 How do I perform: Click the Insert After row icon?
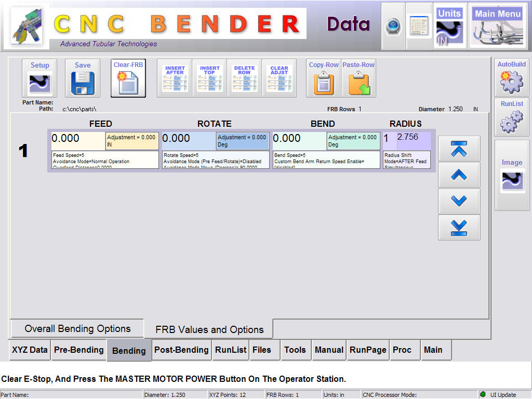click(x=175, y=78)
